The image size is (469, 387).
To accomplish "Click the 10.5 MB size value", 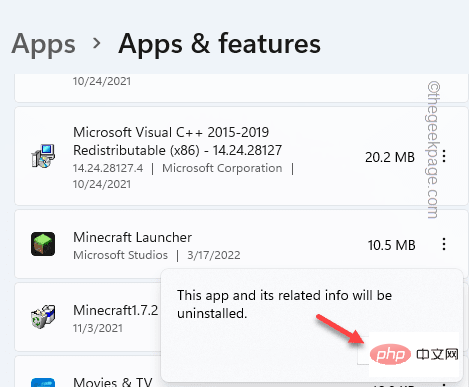I will tap(392, 245).
